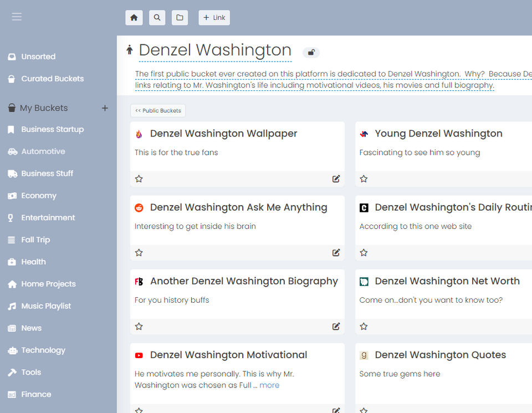The height and width of the screenshot is (413, 532).
Task: Star the Young Denzel Washington card
Action: point(364,179)
